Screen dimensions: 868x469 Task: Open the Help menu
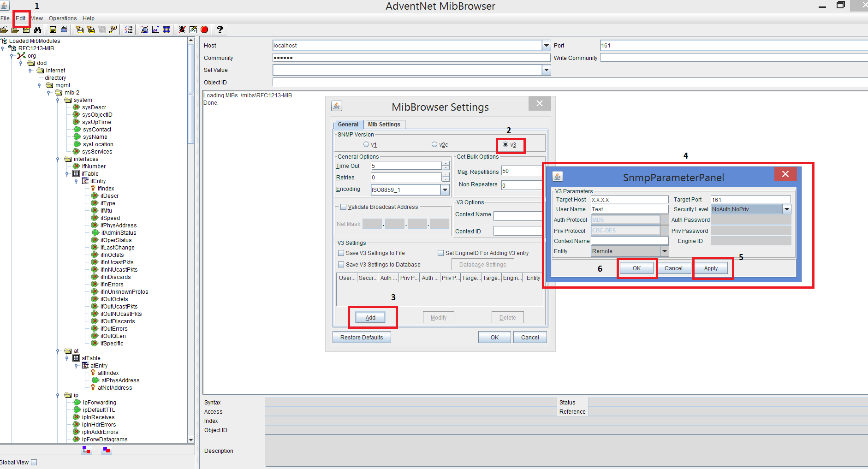click(x=89, y=18)
